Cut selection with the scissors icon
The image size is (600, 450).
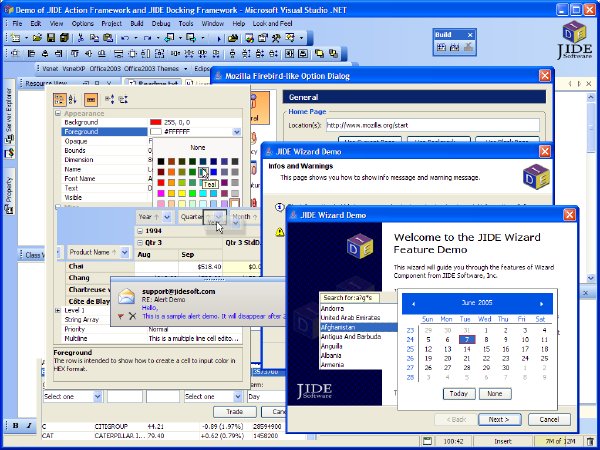tap(80, 38)
